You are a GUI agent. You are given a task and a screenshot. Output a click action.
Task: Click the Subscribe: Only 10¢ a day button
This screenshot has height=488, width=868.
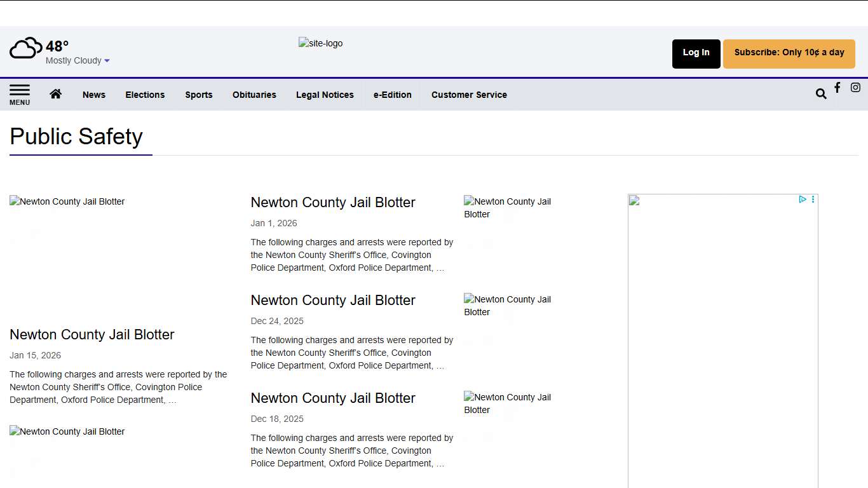[789, 53]
